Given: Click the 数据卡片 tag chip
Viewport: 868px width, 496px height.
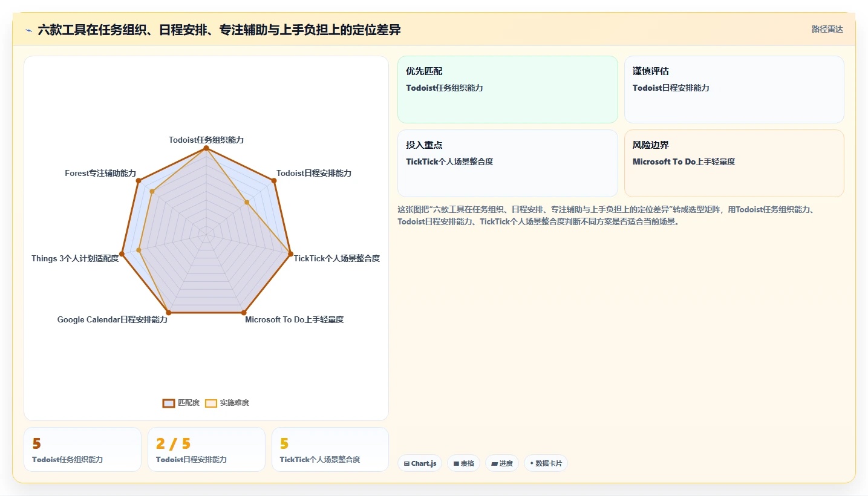Looking at the screenshot, I should [546, 463].
